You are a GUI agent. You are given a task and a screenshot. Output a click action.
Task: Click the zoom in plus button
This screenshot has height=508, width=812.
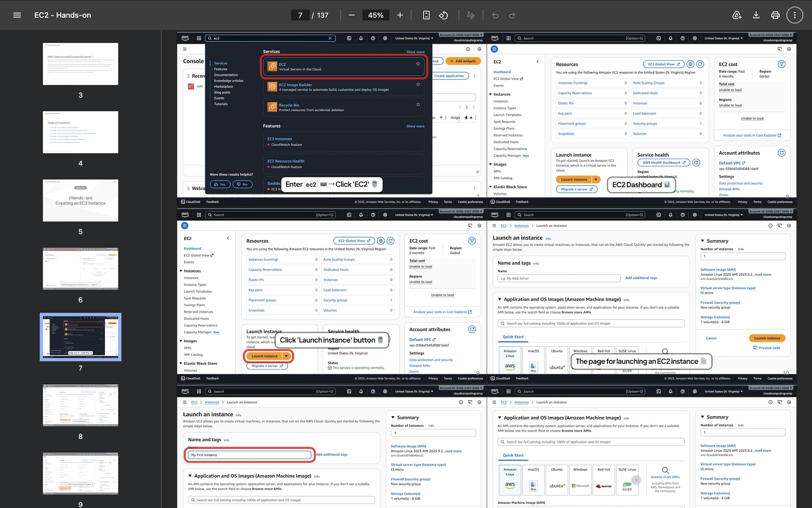[400, 15]
